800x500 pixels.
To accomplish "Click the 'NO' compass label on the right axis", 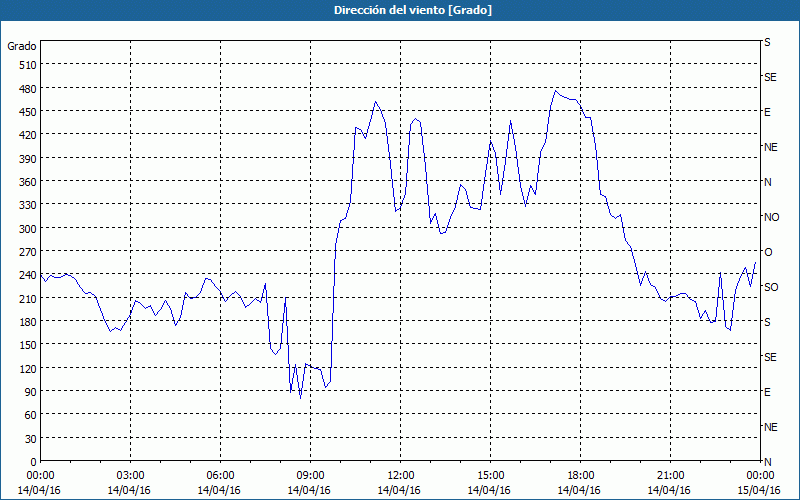I will click(x=771, y=217).
